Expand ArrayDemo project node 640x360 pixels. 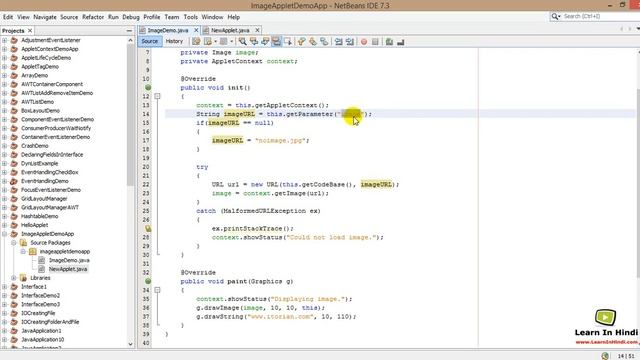click(x=4, y=75)
